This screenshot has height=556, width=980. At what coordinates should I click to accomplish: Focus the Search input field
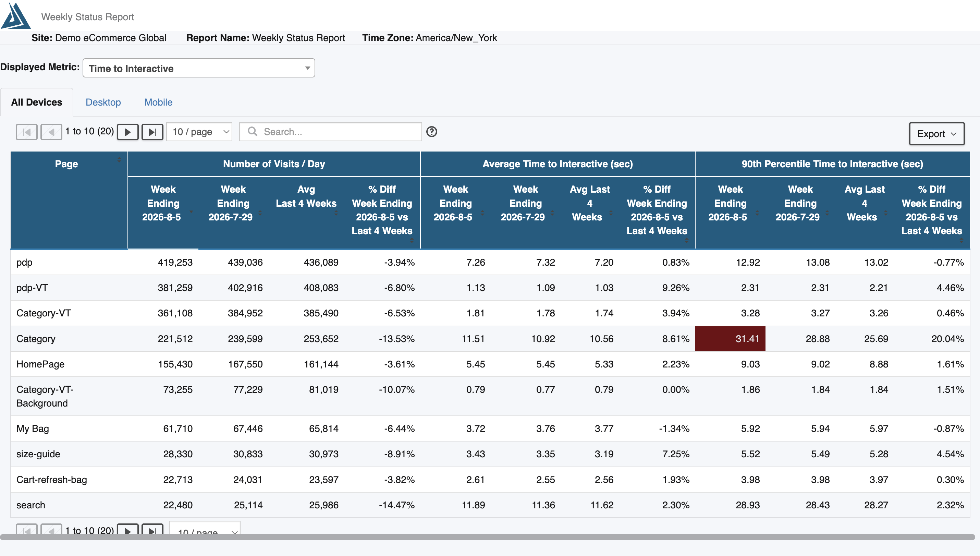point(330,132)
